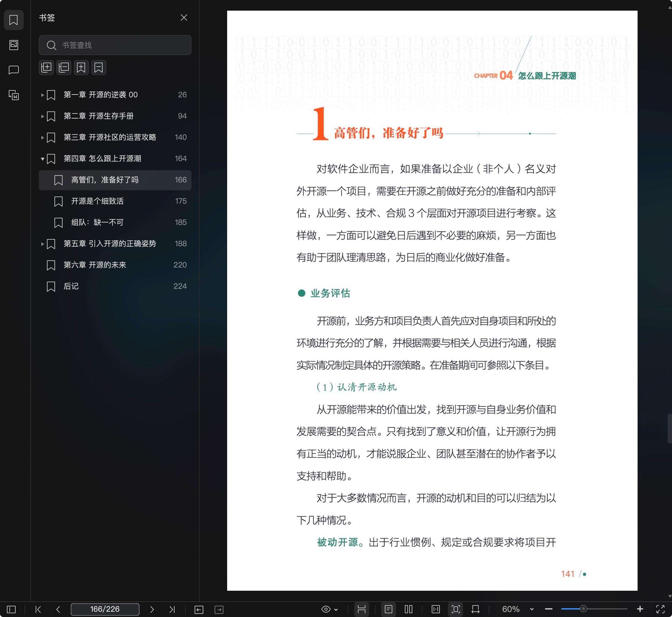
Task: Jump to the first page
Action: coord(38,609)
